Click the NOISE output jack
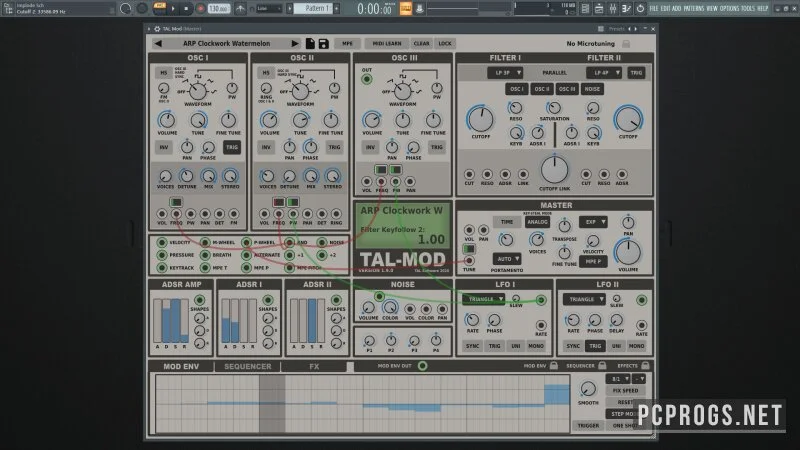 click(379, 296)
